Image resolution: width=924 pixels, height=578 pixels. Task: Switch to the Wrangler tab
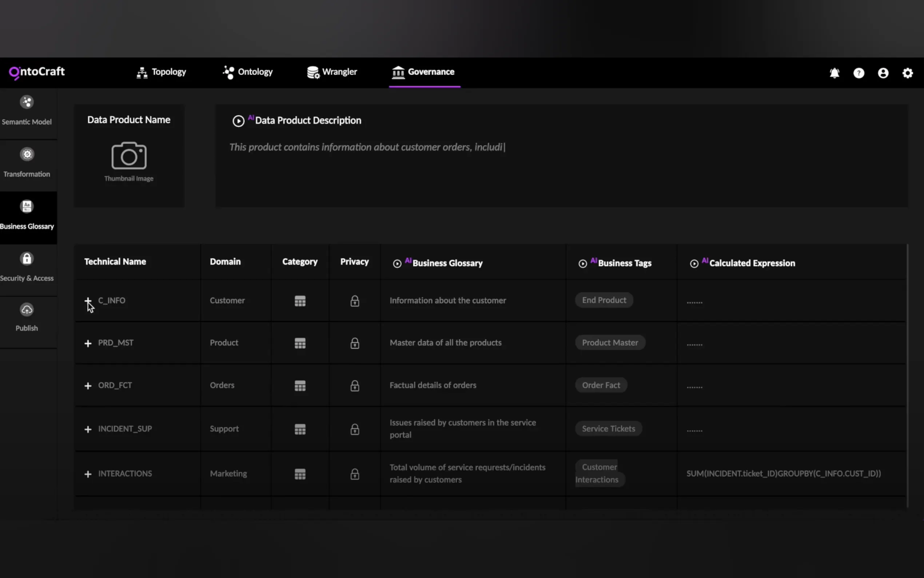[332, 72]
